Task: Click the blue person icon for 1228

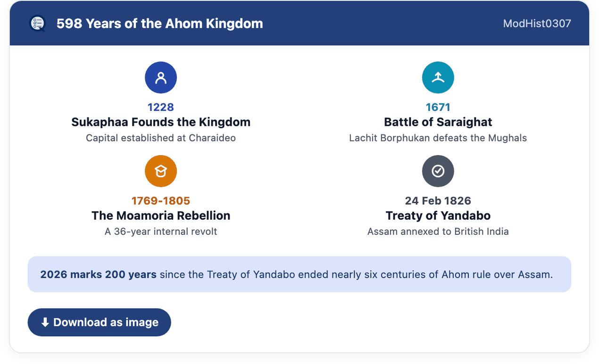Action: coord(161,77)
